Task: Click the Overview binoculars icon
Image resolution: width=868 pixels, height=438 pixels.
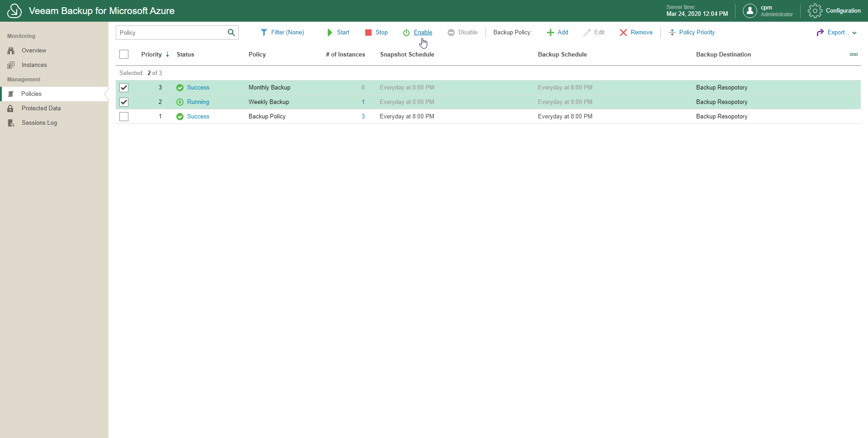Action: tap(11, 51)
